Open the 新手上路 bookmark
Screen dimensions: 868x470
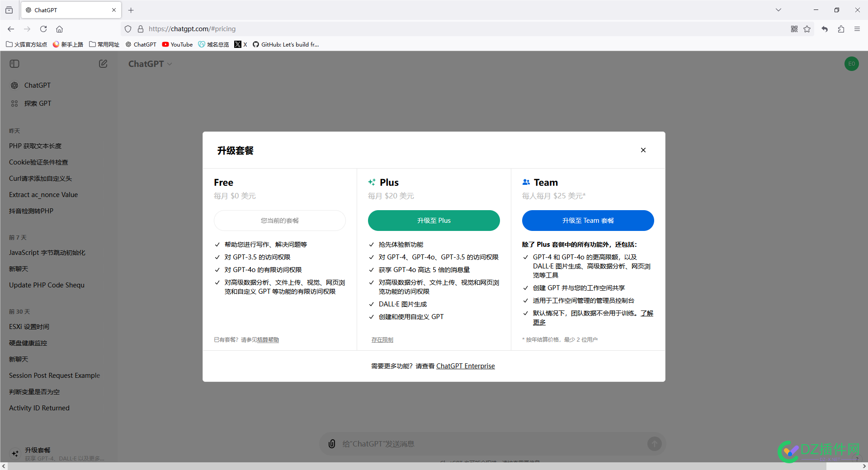tap(68, 44)
